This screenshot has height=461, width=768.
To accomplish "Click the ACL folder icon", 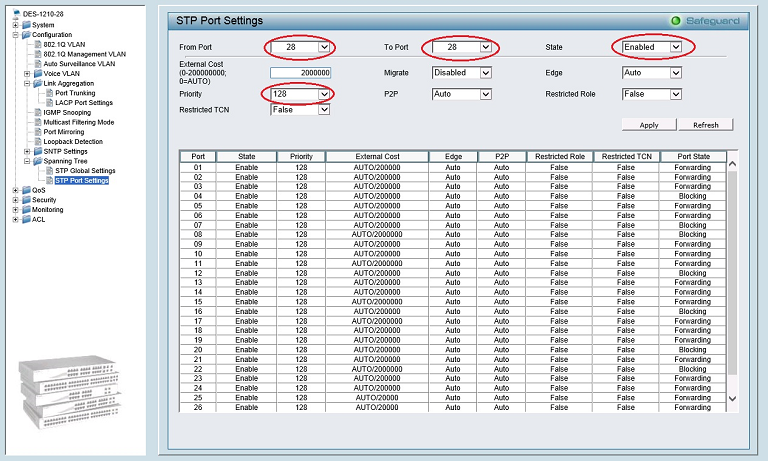I will 25,220.
